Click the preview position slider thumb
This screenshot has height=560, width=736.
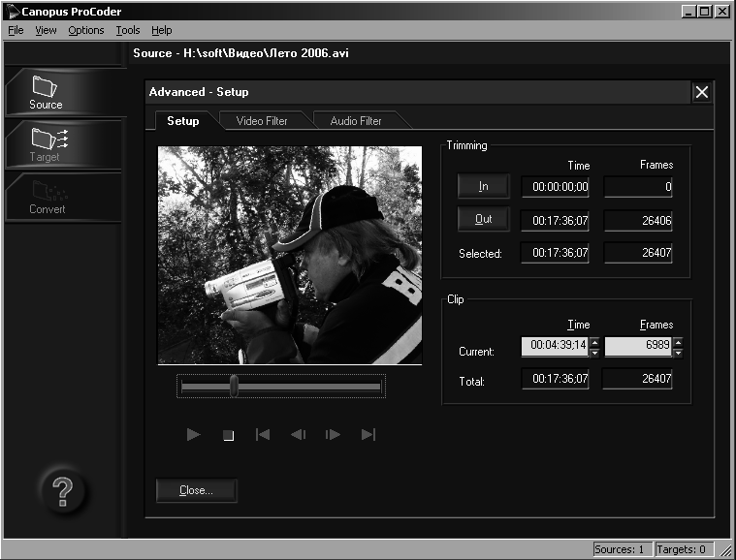point(234,387)
